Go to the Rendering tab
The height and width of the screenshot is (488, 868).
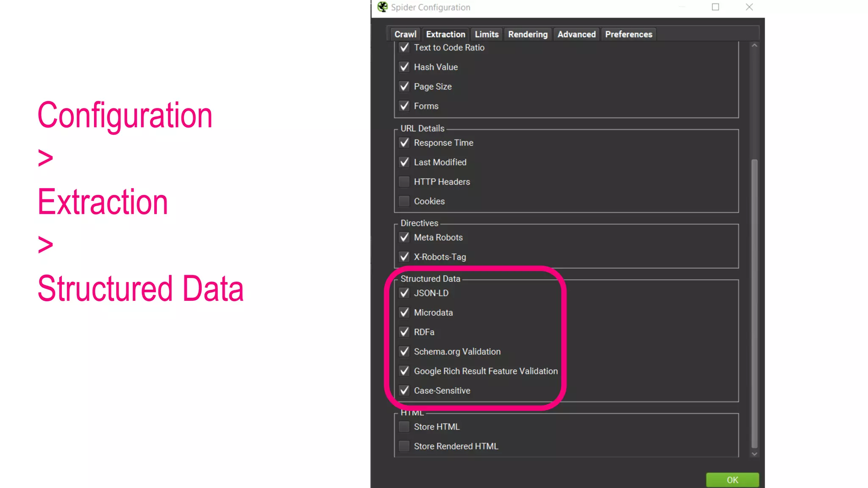point(528,34)
